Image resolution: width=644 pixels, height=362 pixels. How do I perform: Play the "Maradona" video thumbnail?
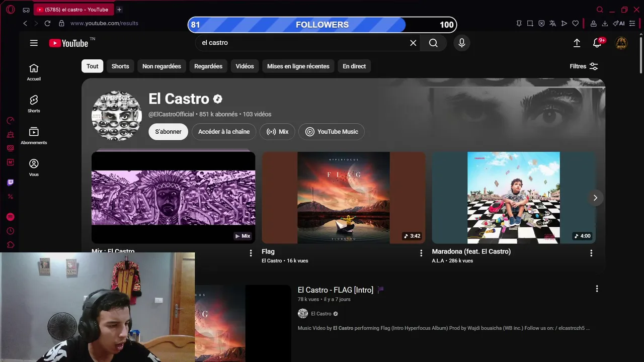coord(514,198)
